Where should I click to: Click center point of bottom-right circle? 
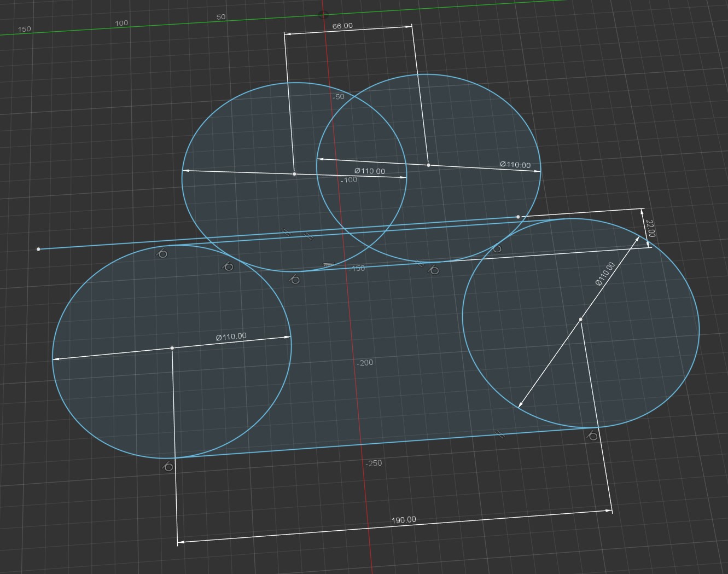pos(580,320)
